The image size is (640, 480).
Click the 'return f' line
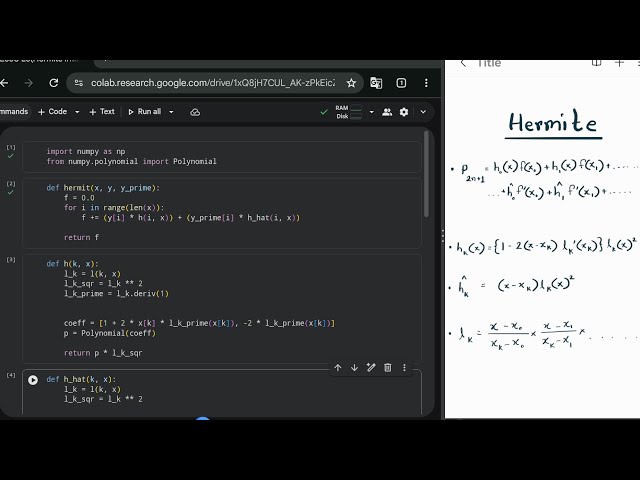coord(81,238)
